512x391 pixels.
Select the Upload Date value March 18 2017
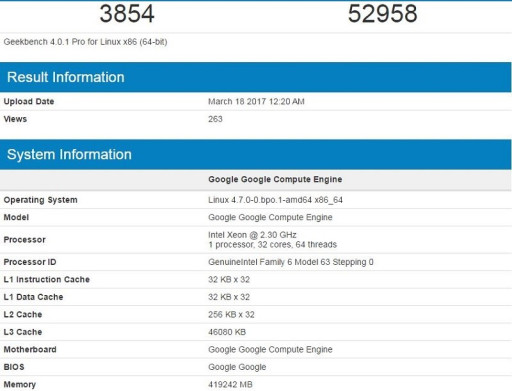pyautogui.click(x=256, y=101)
